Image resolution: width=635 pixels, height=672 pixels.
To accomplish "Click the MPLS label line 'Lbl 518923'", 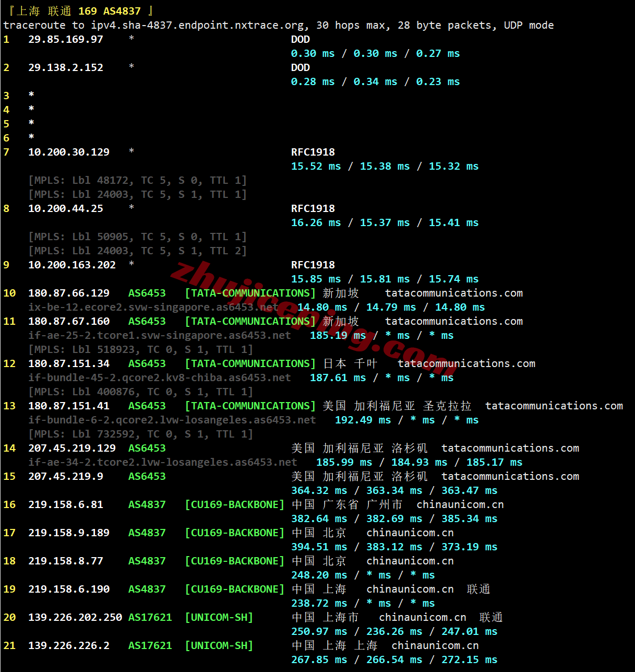I will point(140,349).
